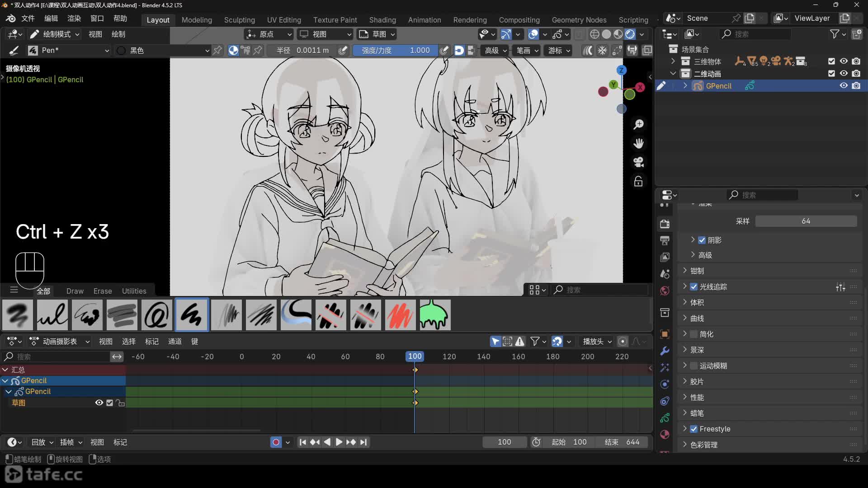Switch to the Animation workspace tab
Viewport: 868px width, 488px height.
pyautogui.click(x=424, y=20)
